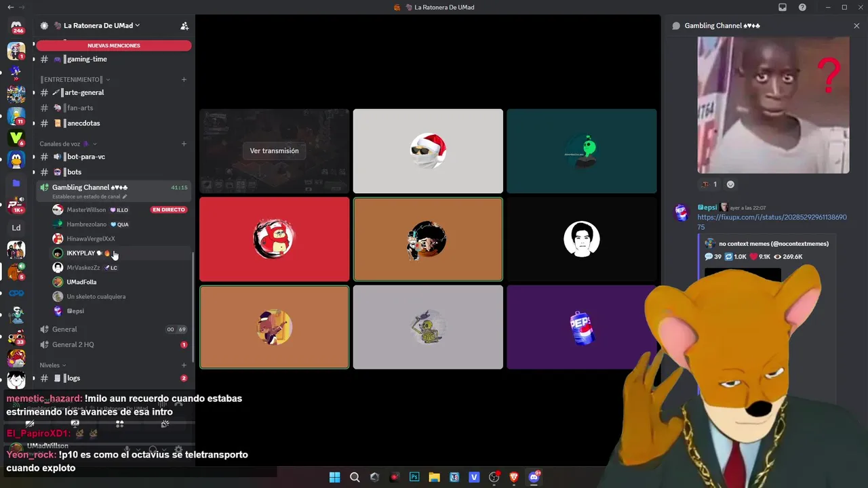Collapse the ENTRETENIMIENTO category
868x488 pixels.
(75, 79)
